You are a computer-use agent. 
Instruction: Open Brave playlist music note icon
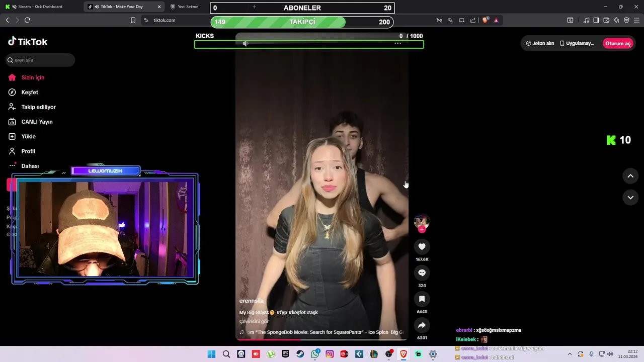tap(586, 20)
